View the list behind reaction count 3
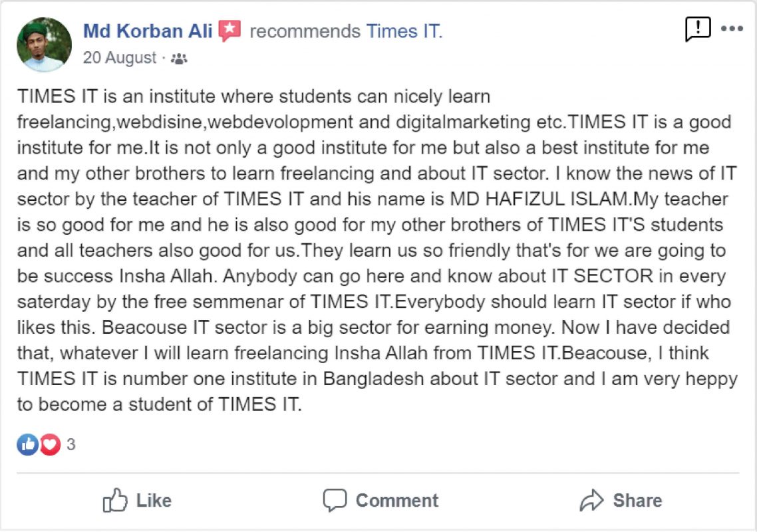The image size is (757, 532). coord(71,445)
